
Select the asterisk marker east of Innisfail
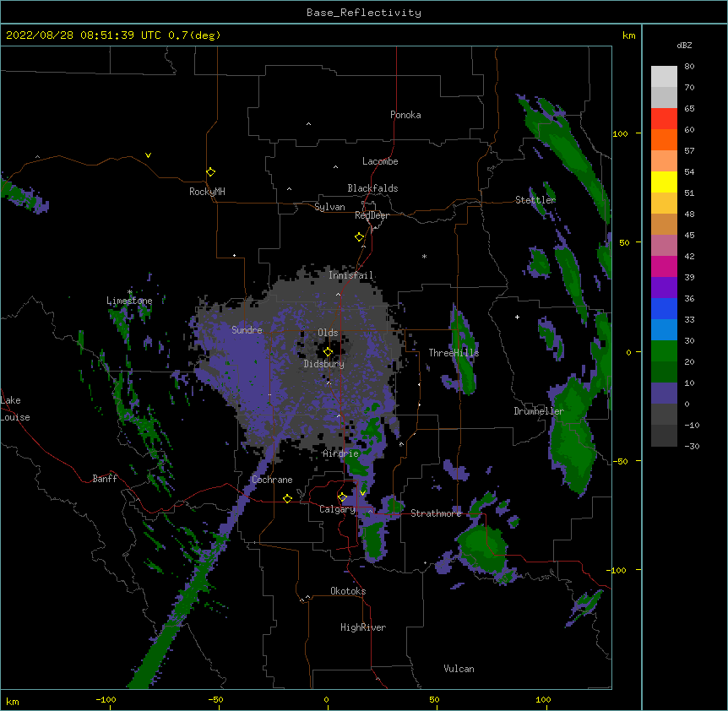click(x=424, y=256)
